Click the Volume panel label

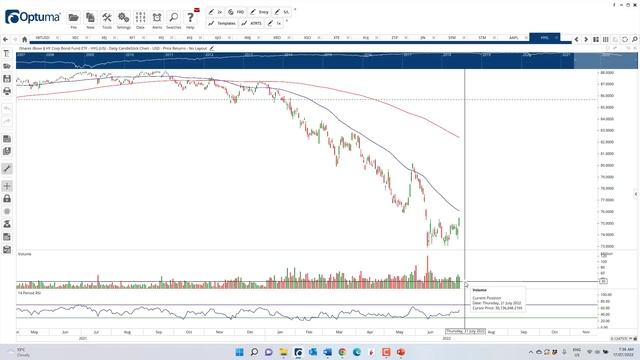(x=24, y=254)
